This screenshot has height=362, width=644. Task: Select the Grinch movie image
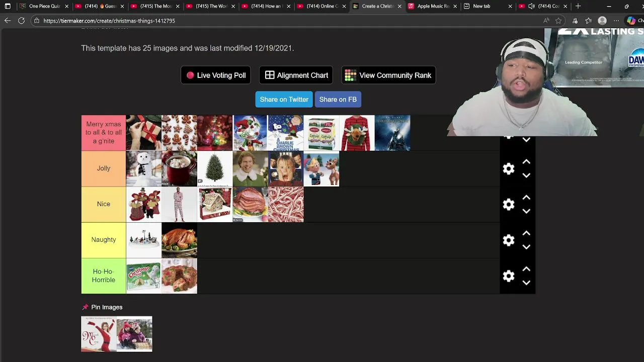point(250,133)
